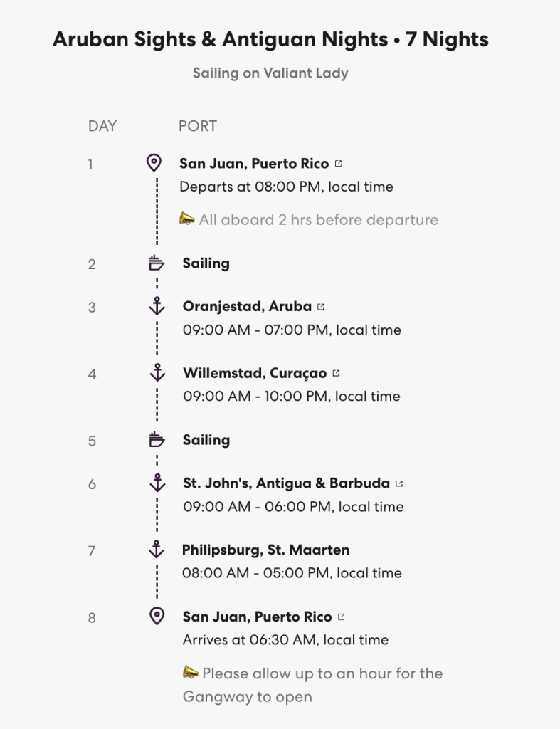The image size is (560, 729).
Task: Click the anchor icon beside Oranjestad, Aruba
Action: point(157,306)
